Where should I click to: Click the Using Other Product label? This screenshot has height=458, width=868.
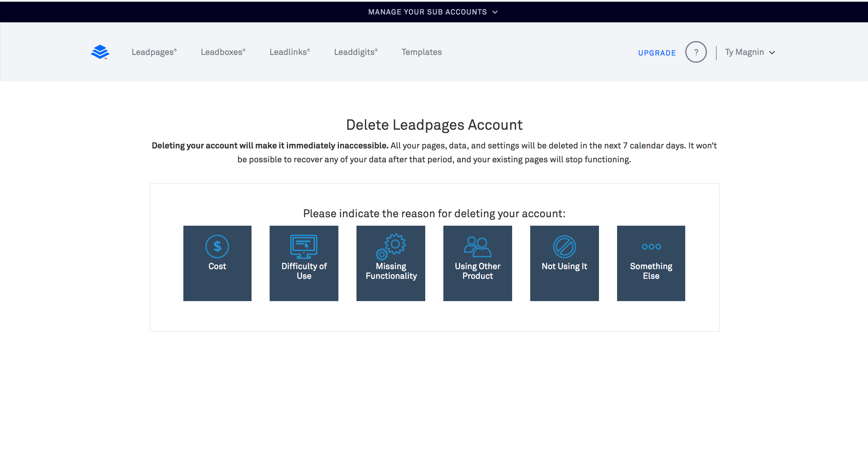click(477, 271)
